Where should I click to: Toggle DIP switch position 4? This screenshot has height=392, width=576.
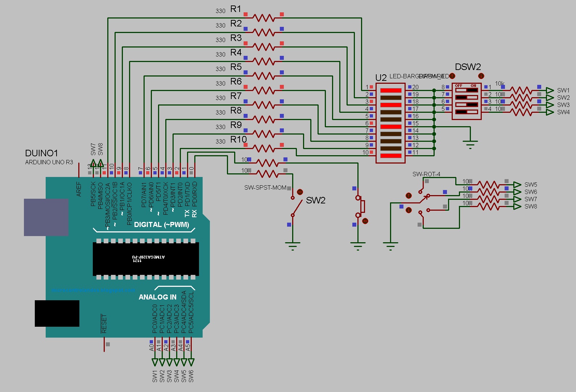467,112
